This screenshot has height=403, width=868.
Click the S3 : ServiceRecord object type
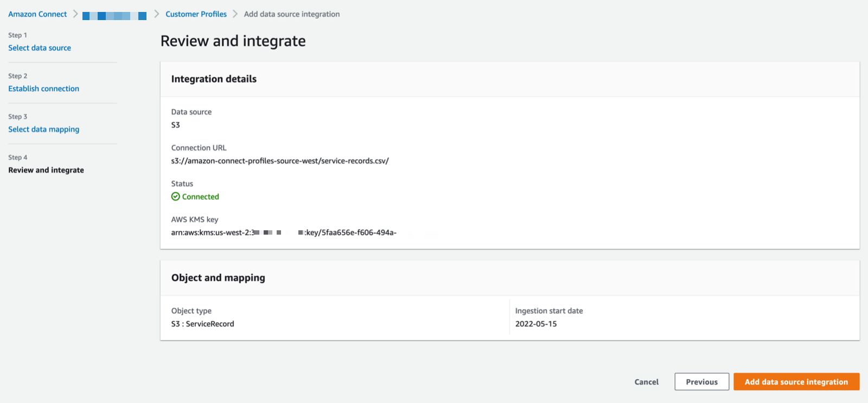[203, 324]
